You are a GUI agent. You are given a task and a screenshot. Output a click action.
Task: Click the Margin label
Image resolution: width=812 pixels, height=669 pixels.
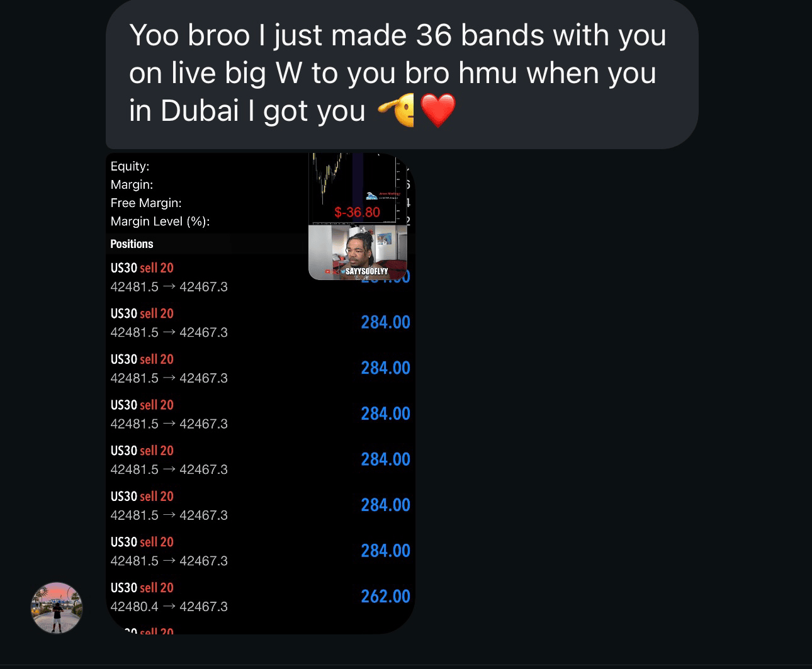coord(132,184)
